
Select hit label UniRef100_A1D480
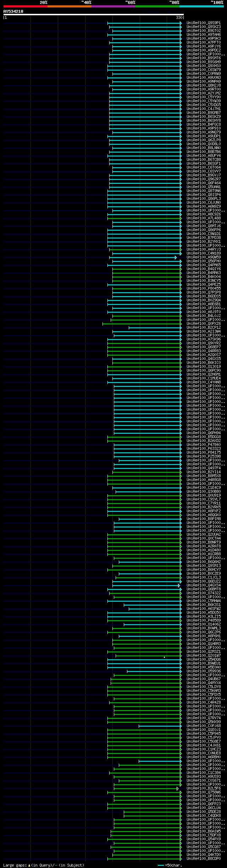pos(204,550)
